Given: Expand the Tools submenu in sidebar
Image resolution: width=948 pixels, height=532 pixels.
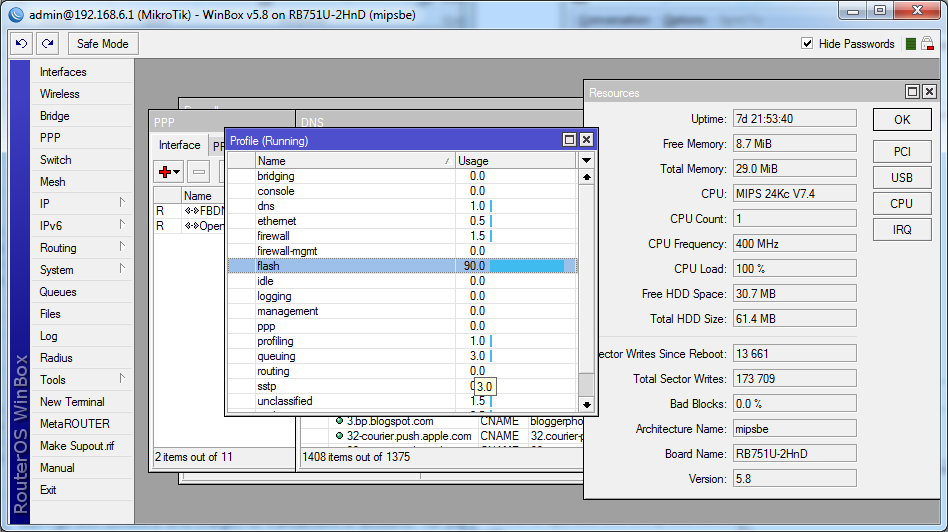Looking at the screenshot, I should tap(122, 378).
